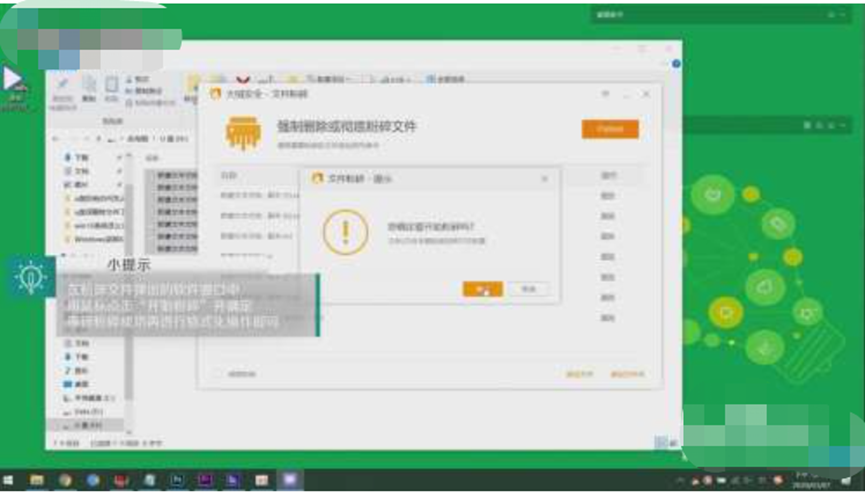Click the add file link in the shredder window
The height and width of the screenshot is (497, 865).
580,375
